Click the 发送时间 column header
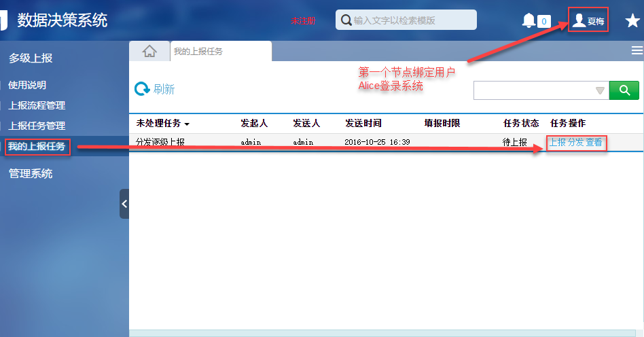Viewport: 644px width, 337px height. pyautogui.click(x=363, y=123)
